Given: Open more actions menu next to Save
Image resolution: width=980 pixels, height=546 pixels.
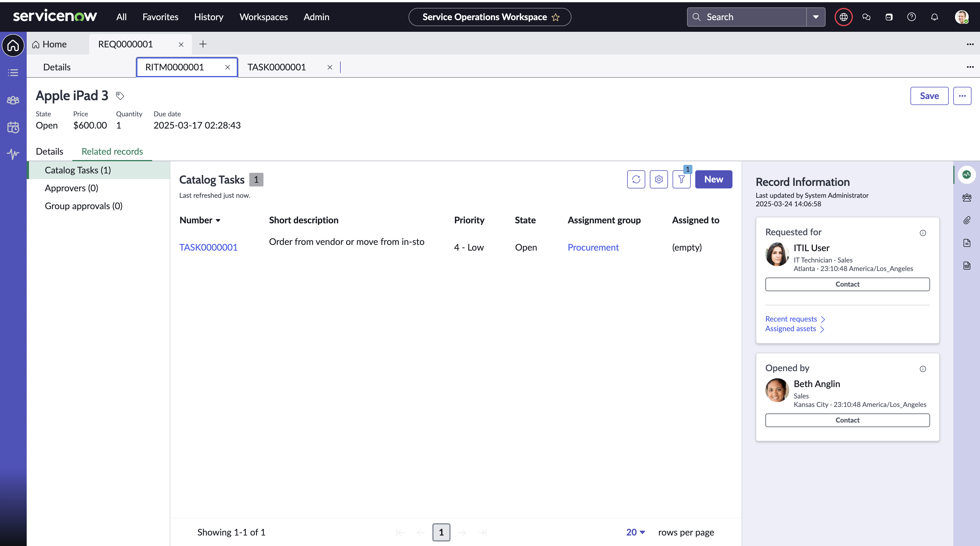Looking at the screenshot, I should [x=962, y=96].
